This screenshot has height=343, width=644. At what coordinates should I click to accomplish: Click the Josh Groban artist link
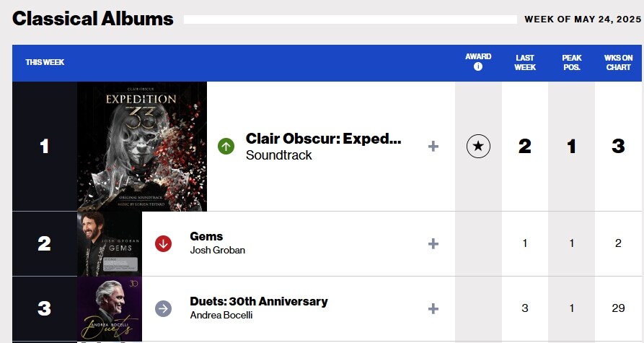(217, 251)
